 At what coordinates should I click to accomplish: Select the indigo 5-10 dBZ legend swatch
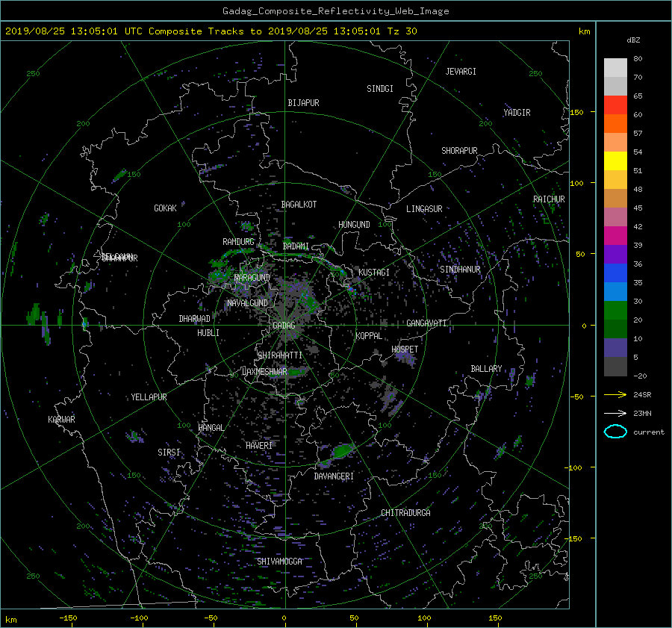click(x=615, y=348)
